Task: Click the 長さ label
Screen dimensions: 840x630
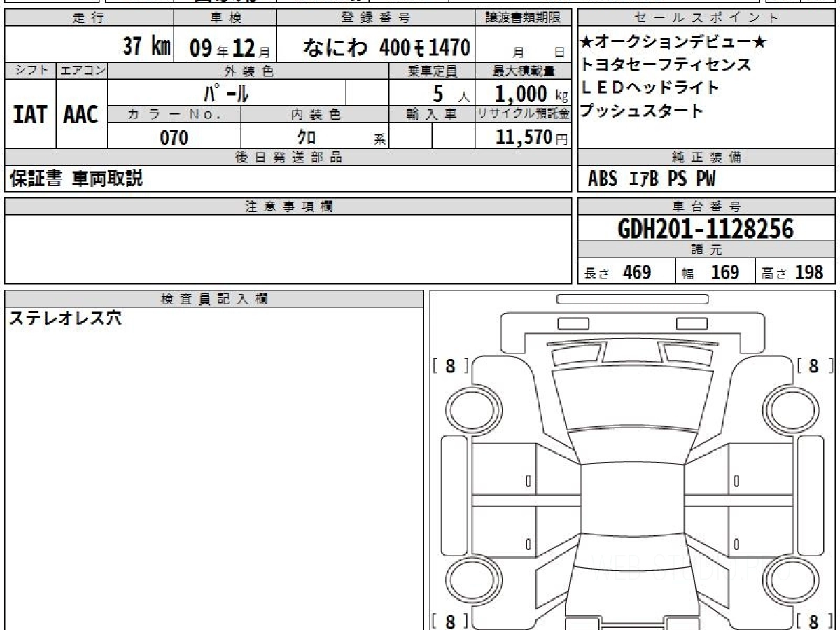Action: pos(597,274)
